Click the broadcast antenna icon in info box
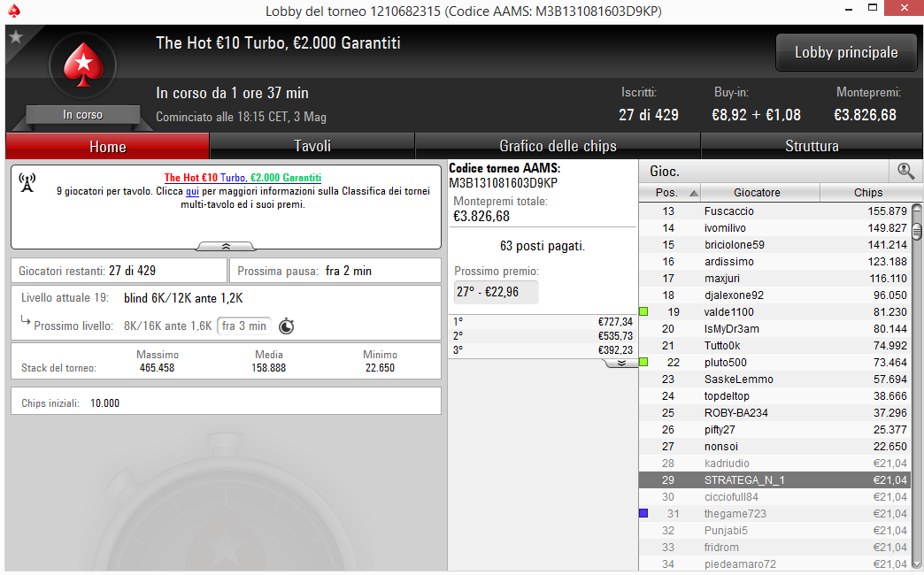This screenshot has height=575, width=924. [27, 182]
